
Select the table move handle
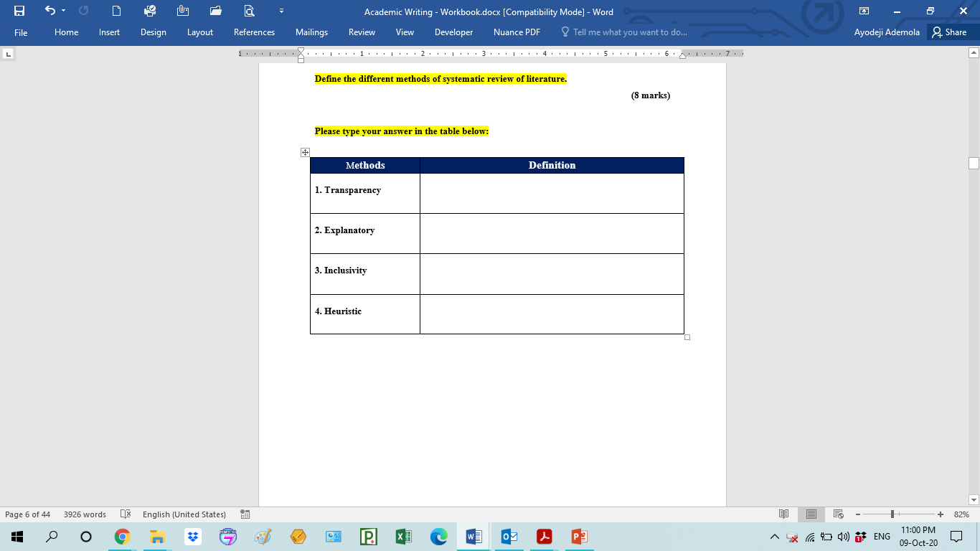point(306,151)
